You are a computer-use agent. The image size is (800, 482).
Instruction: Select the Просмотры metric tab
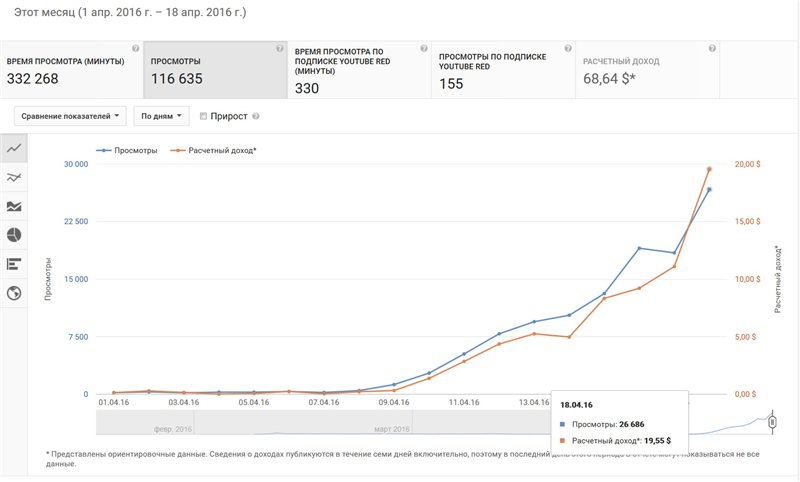pos(215,70)
